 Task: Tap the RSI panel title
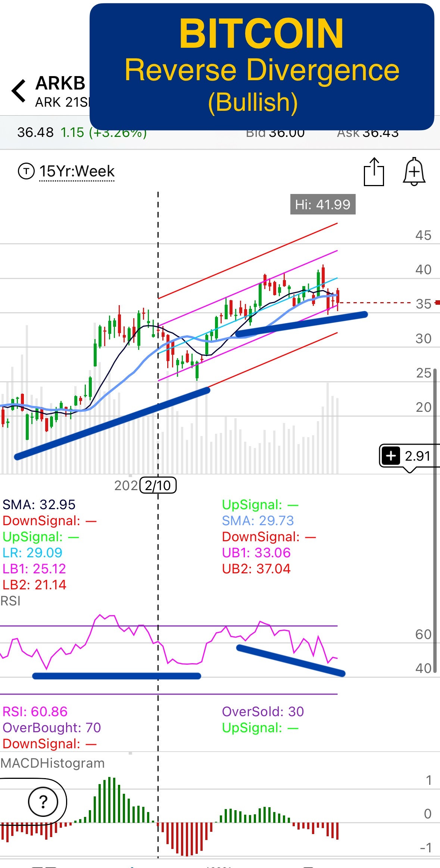click(x=10, y=601)
